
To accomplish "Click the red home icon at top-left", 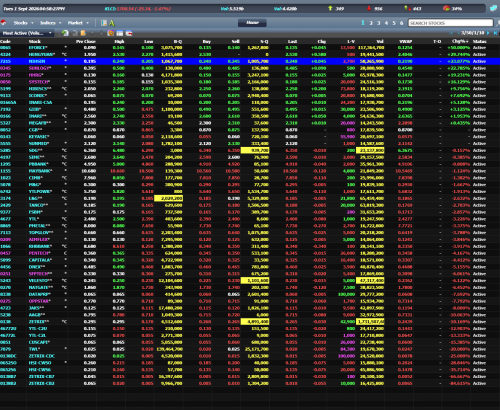I will (x=4, y=23).
